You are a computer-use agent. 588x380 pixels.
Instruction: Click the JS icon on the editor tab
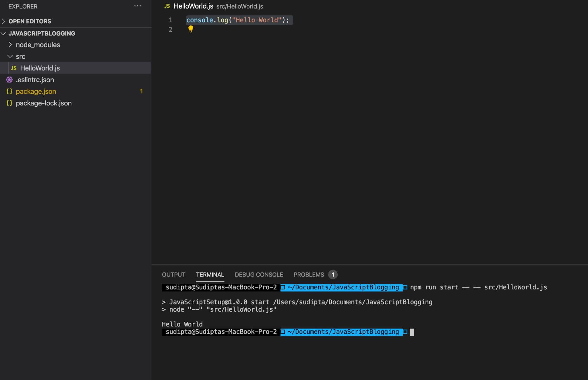pyautogui.click(x=167, y=6)
